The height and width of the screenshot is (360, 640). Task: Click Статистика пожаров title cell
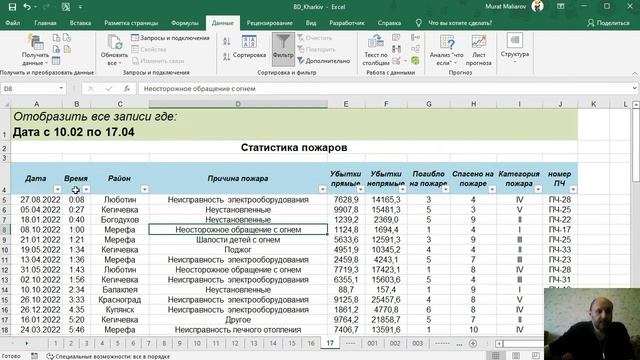click(294, 147)
